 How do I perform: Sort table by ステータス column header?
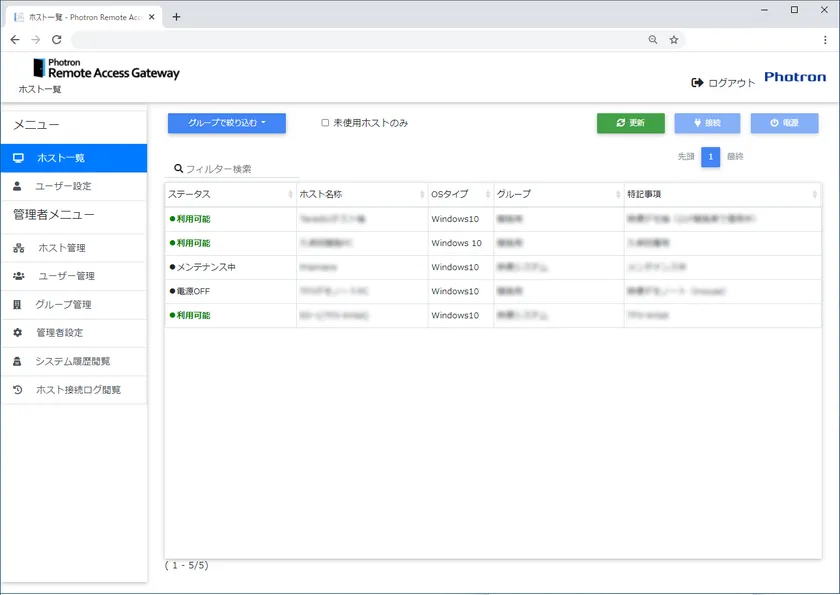230,194
